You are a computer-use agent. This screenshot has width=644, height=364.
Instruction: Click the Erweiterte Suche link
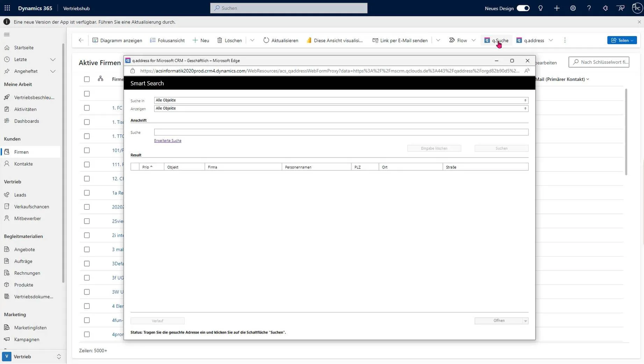coord(168,141)
